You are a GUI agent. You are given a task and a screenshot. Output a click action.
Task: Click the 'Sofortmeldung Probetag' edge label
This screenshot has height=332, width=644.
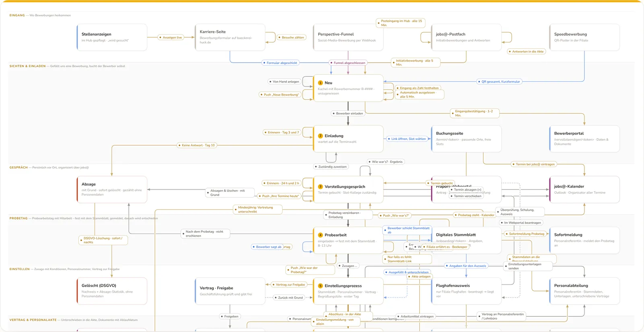[x=525, y=234]
